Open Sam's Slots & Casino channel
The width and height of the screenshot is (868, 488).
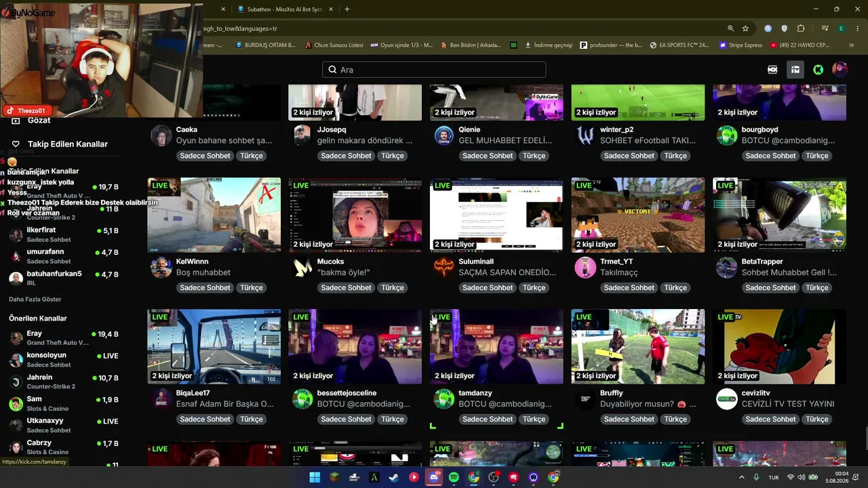(63, 403)
